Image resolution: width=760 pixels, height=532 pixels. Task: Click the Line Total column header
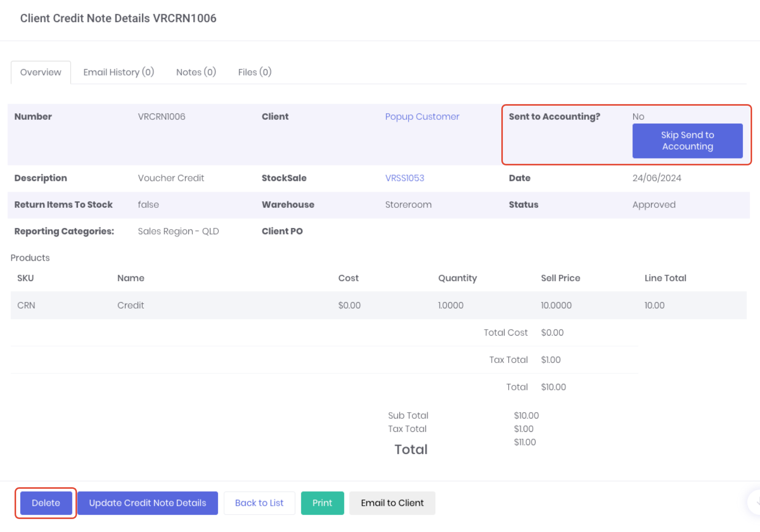[665, 278]
